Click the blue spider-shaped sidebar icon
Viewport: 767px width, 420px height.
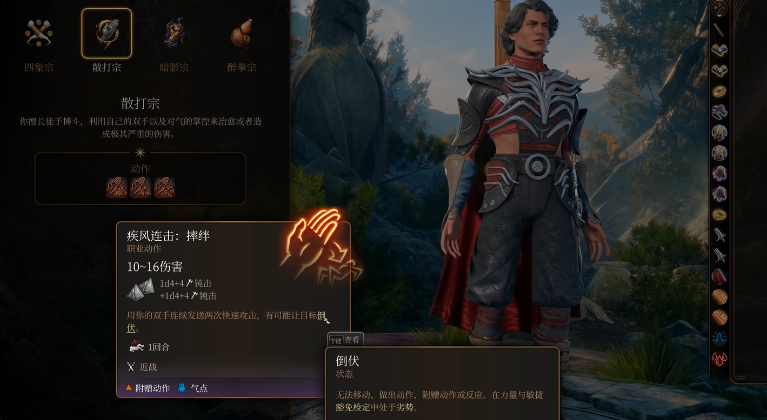pos(719,338)
